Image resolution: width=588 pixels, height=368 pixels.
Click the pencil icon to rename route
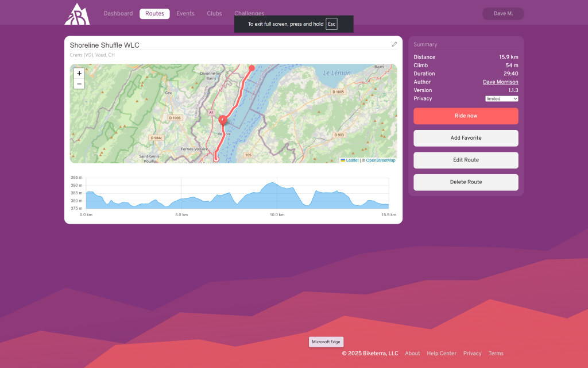(394, 44)
